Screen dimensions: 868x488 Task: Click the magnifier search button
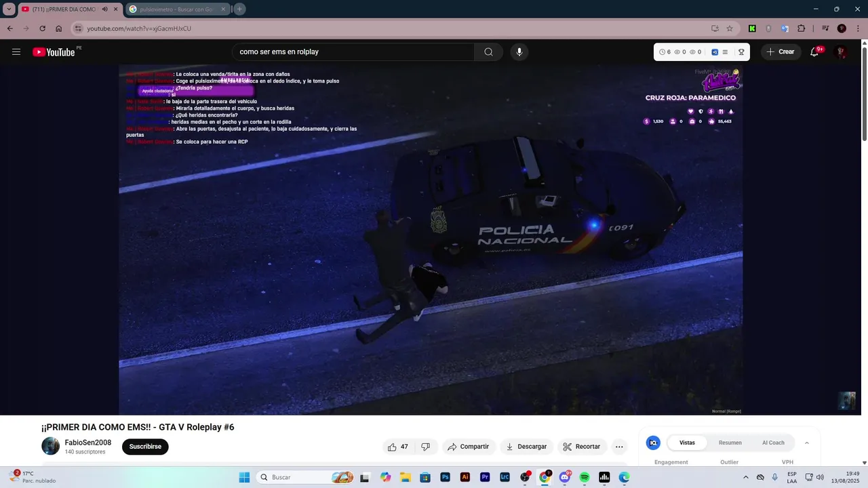[x=488, y=52]
